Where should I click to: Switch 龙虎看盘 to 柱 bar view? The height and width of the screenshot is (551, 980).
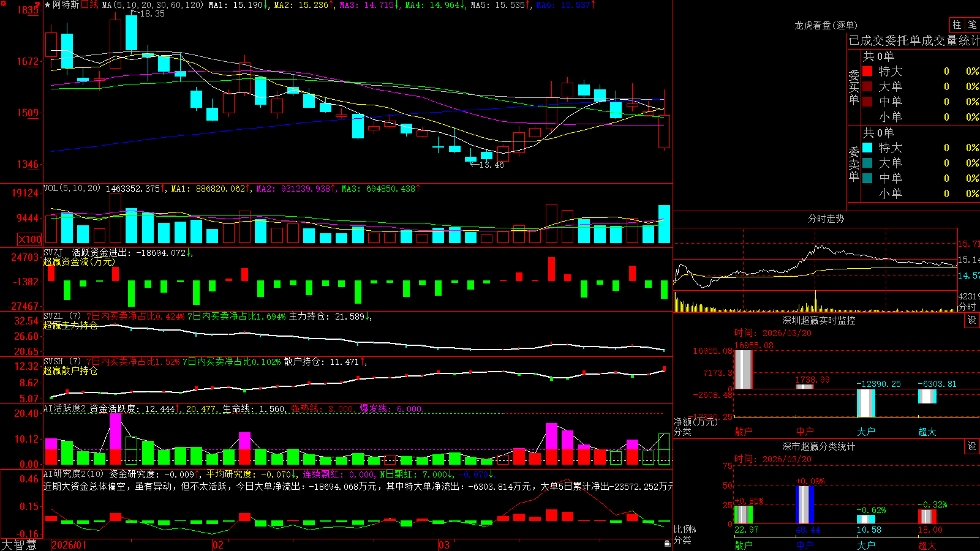point(957,24)
